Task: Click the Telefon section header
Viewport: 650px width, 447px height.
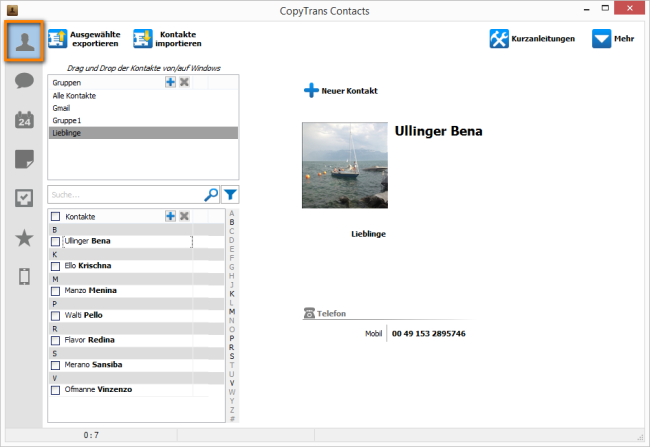Action: pyautogui.click(x=325, y=313)
